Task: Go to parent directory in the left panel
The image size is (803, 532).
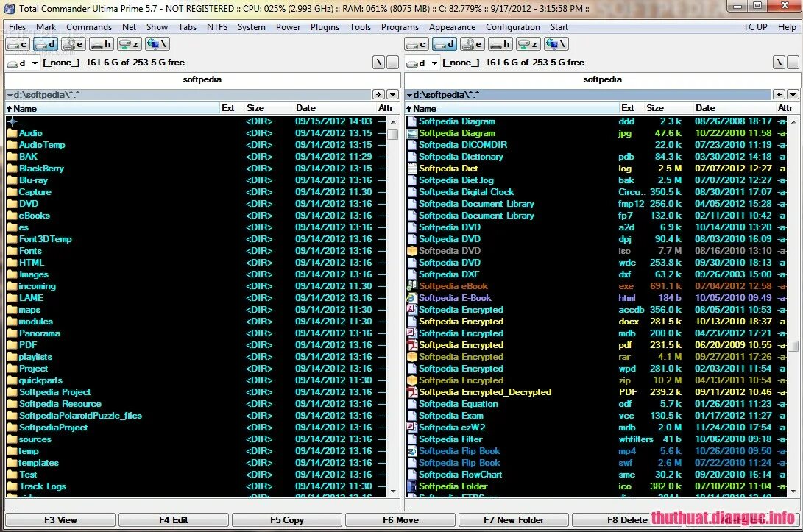Action: (392, 63)
